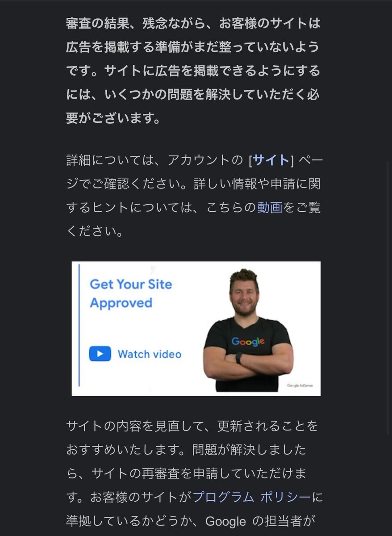Click the text 'ください。' above the banner

coord(95,231)
